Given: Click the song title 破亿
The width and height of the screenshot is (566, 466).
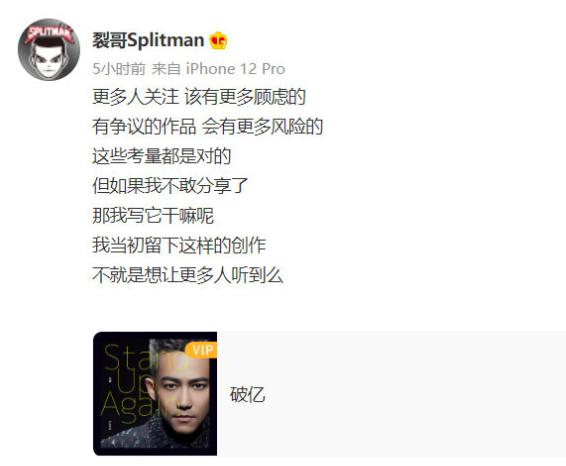Looking at the screenshot, I should tap(248, 394).
